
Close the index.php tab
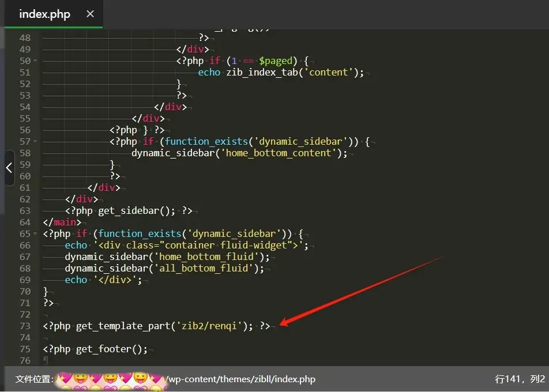pos(90,14)
